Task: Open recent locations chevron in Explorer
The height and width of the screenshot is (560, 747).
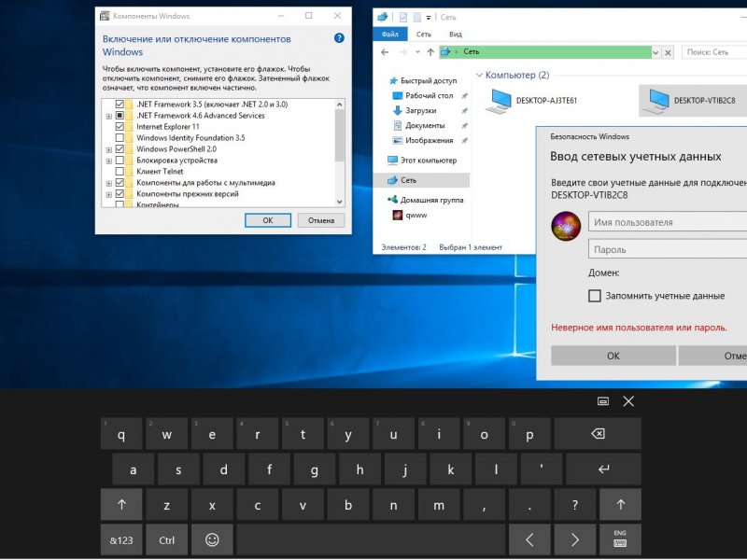Action: pyautogui.click(x=417, y=52)
